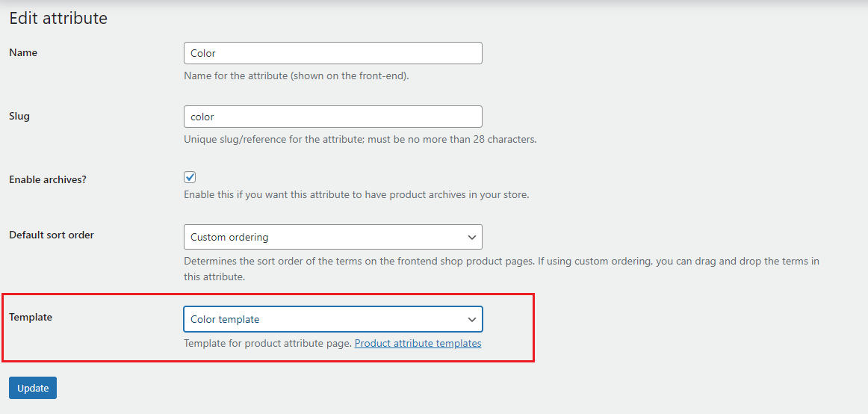Click the product archives description under checkbox
Screen dimensions: 868x414
356,195
